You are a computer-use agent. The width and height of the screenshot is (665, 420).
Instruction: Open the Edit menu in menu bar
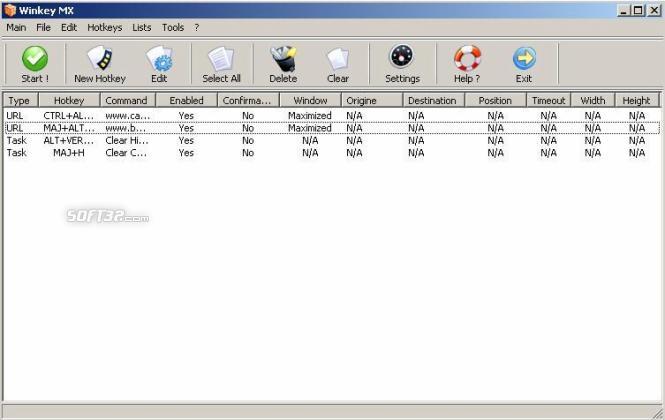[x=69, y=28]
